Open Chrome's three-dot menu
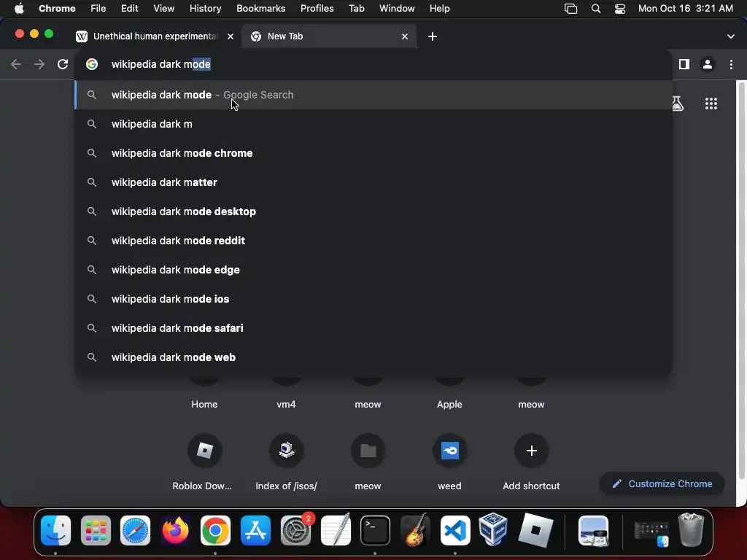This screenshot has height=560, width=747. pyautogui.click(x=731, y=64)
